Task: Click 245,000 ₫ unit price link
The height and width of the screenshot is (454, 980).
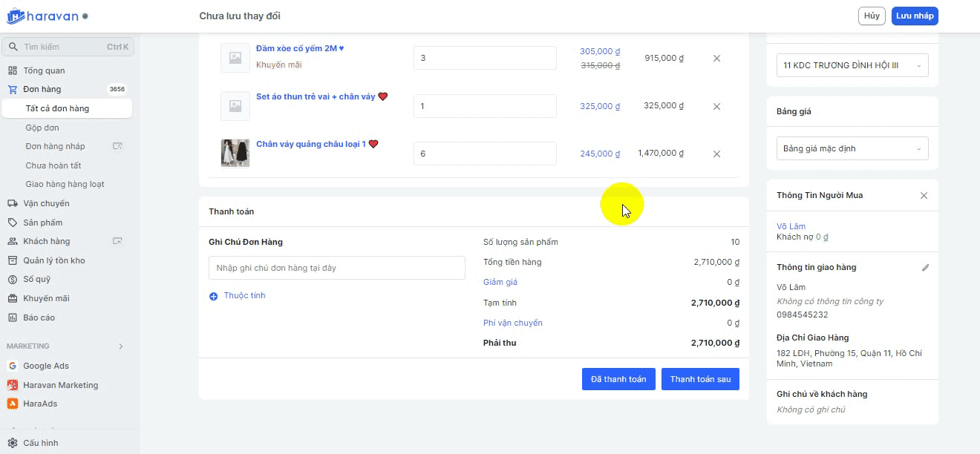Action: click(x=600, y=154)
